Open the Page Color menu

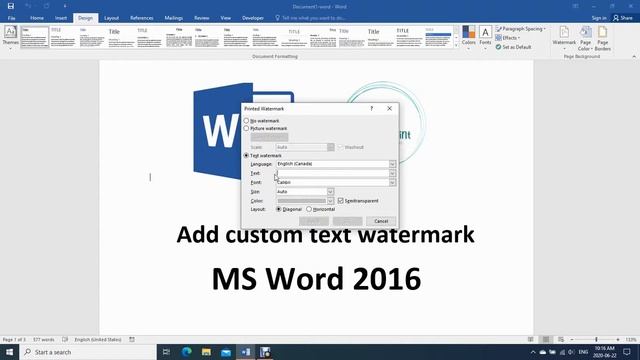(585, 38)
